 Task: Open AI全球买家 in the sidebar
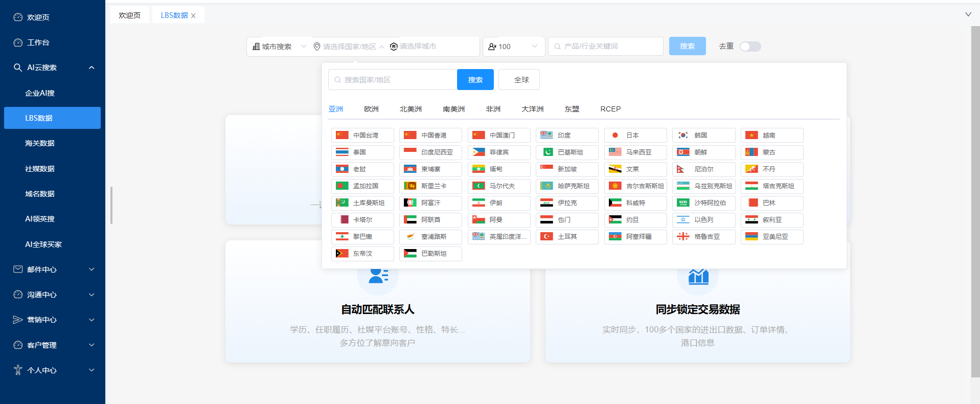pyautogui.click(x=52, y=244)
